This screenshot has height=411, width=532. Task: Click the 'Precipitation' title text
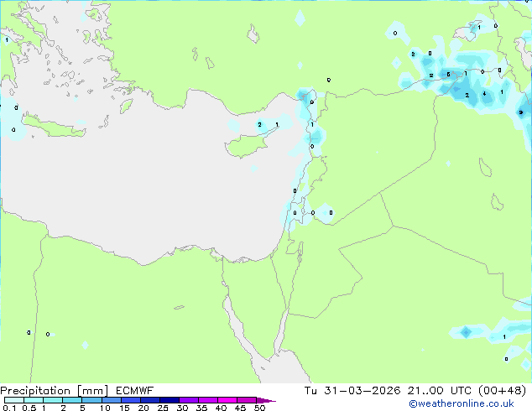click(35, 391)
